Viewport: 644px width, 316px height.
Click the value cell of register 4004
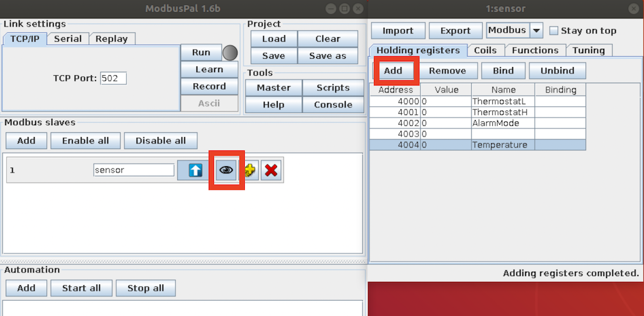tap(446, 145)
